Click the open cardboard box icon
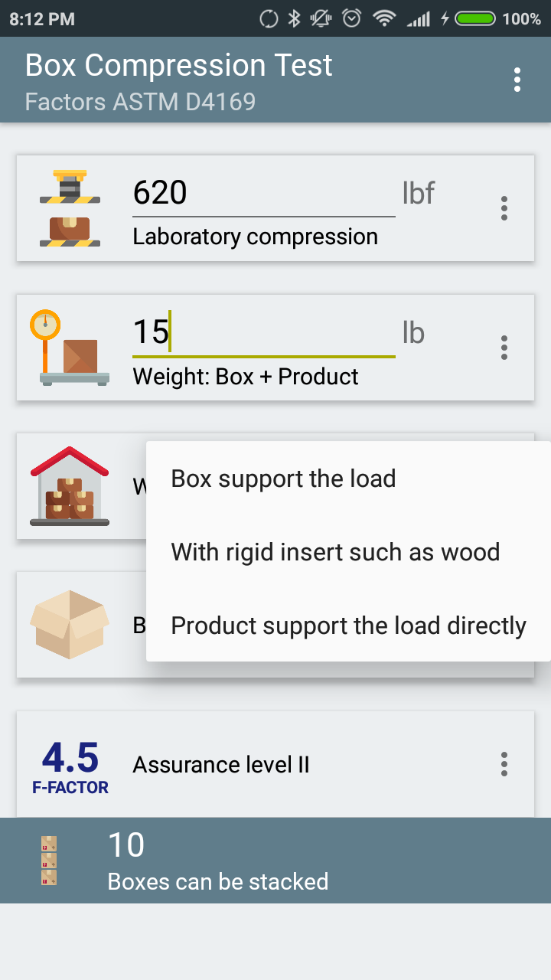The width and height of the screenshot is (551, 980). point(70,624)
